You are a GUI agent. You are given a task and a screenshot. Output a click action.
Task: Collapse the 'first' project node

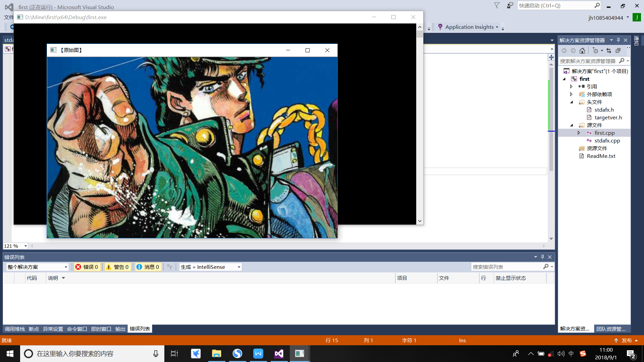[564, 79]
